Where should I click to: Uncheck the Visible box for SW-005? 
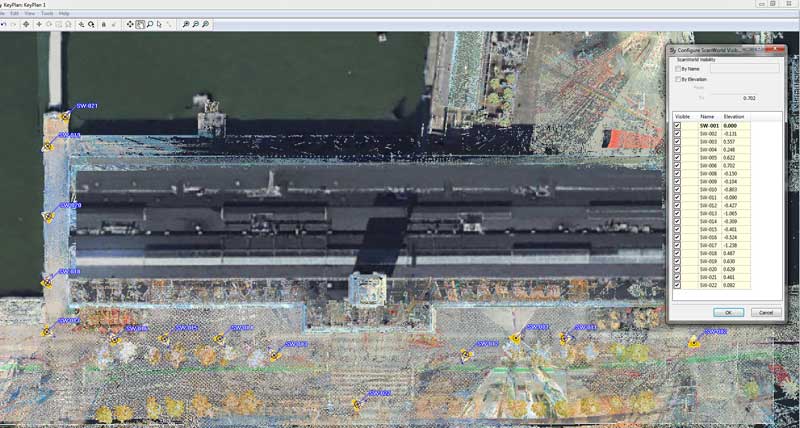click(677, 158)
